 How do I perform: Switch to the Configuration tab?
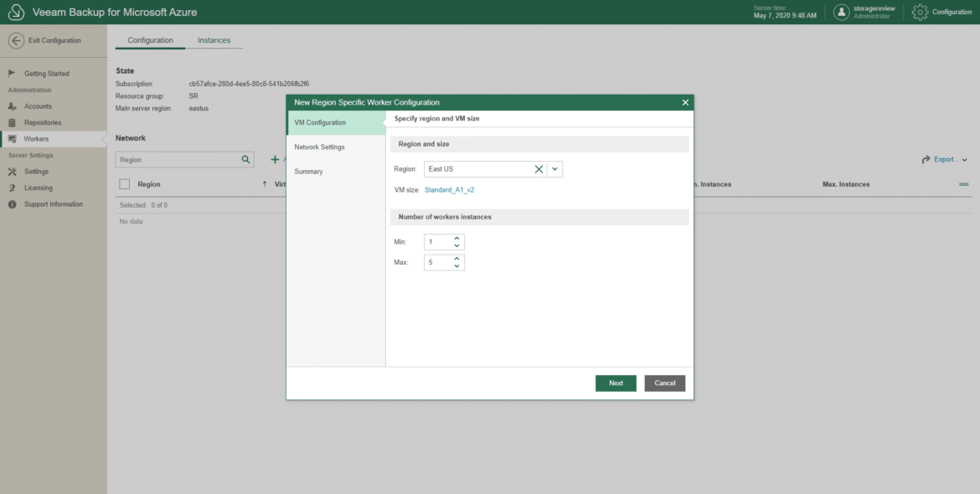click(x=151, y=40)
